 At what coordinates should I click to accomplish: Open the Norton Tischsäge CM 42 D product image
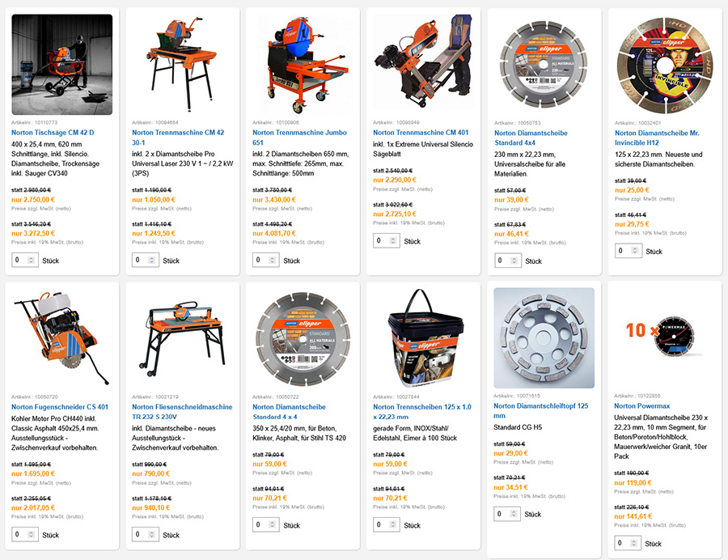[61, 65]
